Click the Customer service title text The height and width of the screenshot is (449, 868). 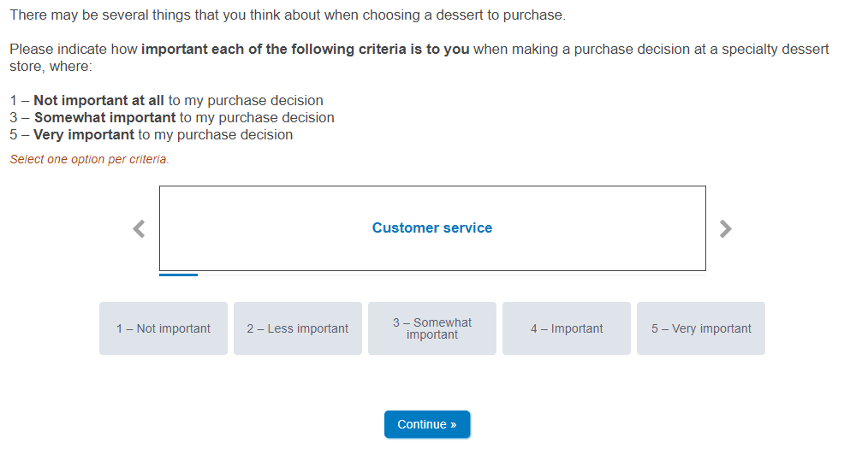(x=432, y=228)
